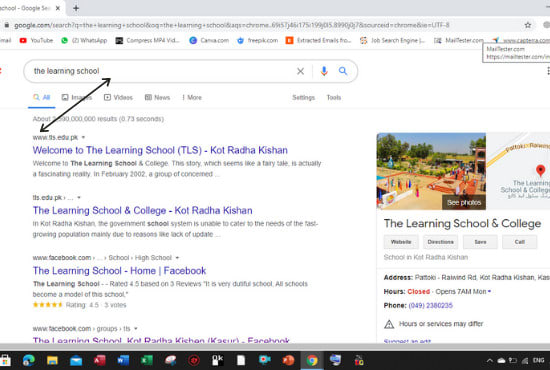This screenshot has height=370, width=550.
Task: View the school photo thumbnail
Action: [431, 171]
